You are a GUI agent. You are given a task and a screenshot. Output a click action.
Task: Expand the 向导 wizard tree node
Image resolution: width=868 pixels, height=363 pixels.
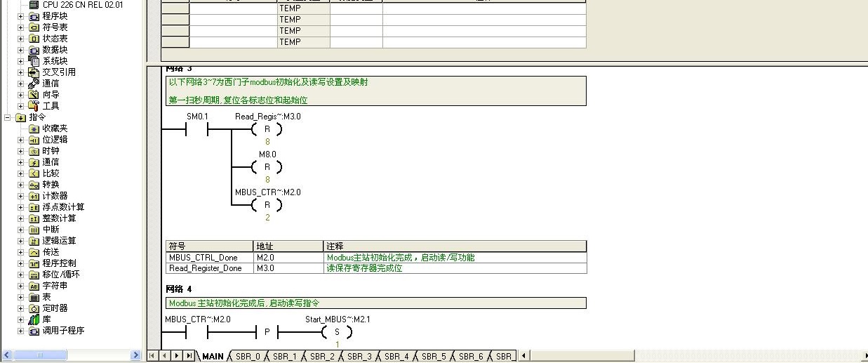pyautogui.click(x=20, y=95)
